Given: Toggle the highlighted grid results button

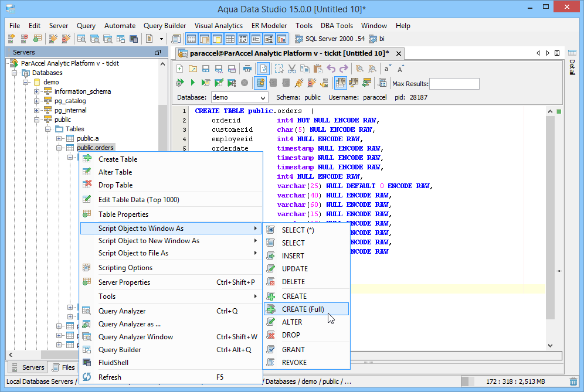Looking at the screenshot, I should tap(341, 83).
